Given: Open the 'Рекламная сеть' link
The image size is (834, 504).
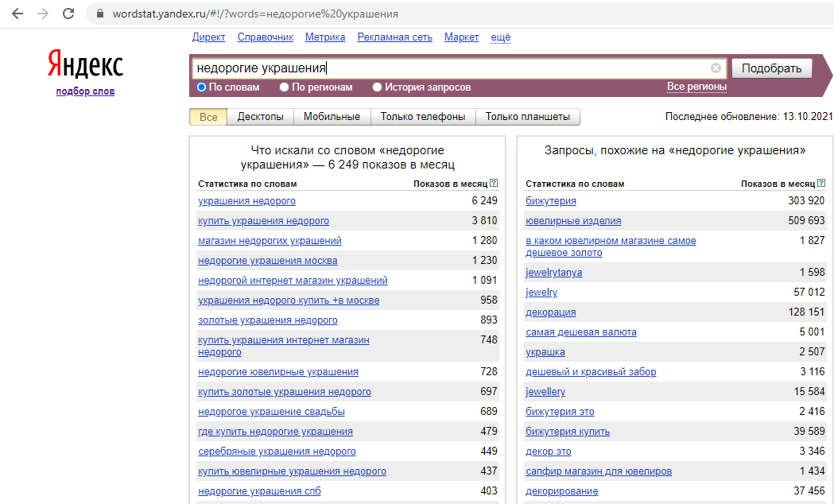Looking at the screenshot, I should coord(394,37).
